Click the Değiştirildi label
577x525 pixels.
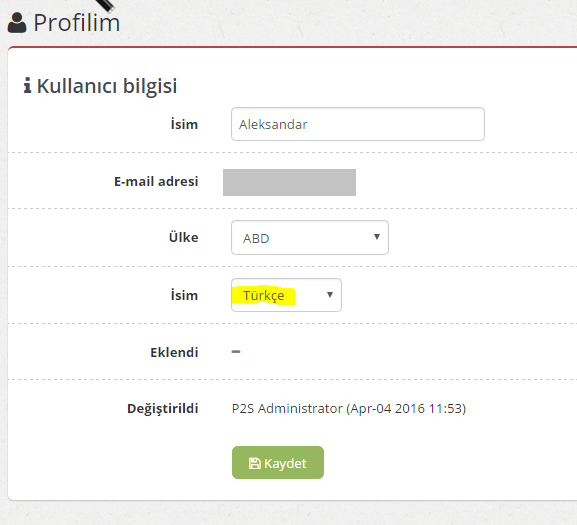click(163, 409)
